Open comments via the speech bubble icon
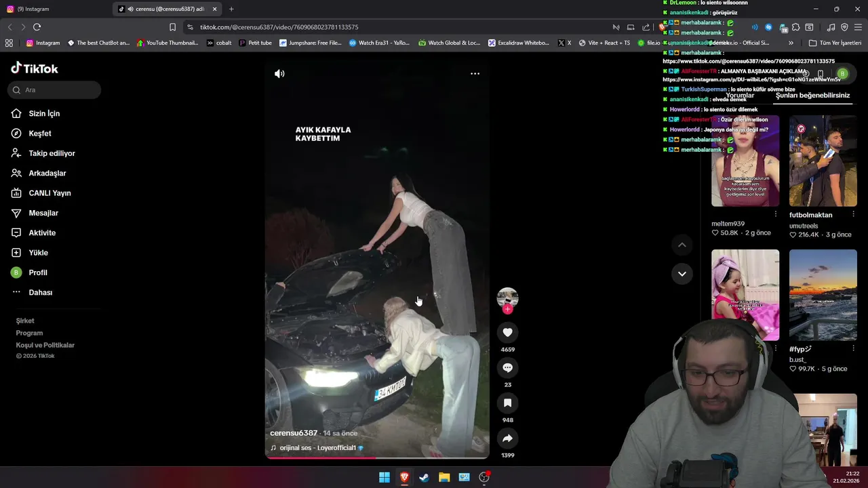This screenshot has height=488, width=868. tap(507, 367)
